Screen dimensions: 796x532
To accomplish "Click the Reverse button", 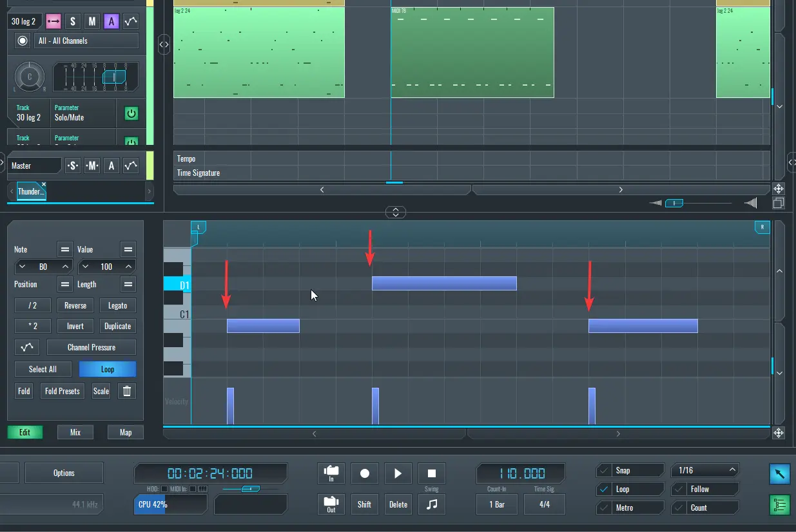I will 75,305.
